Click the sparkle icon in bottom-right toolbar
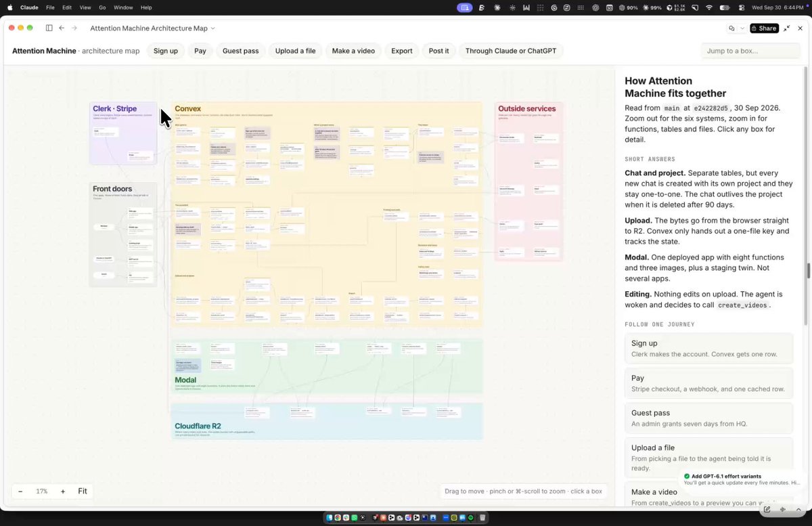 click(783, 509)
